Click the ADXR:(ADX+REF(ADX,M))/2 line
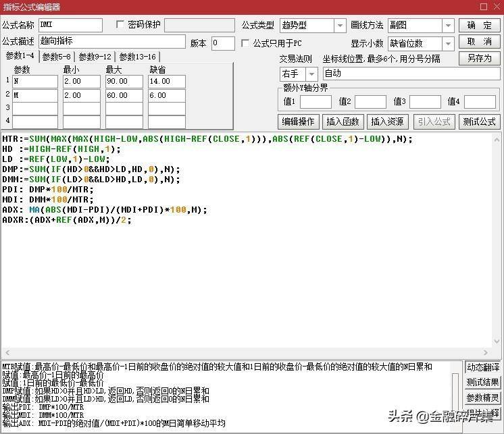The height and width of the screenshot is (434, 504). click(x=67, y=220)
